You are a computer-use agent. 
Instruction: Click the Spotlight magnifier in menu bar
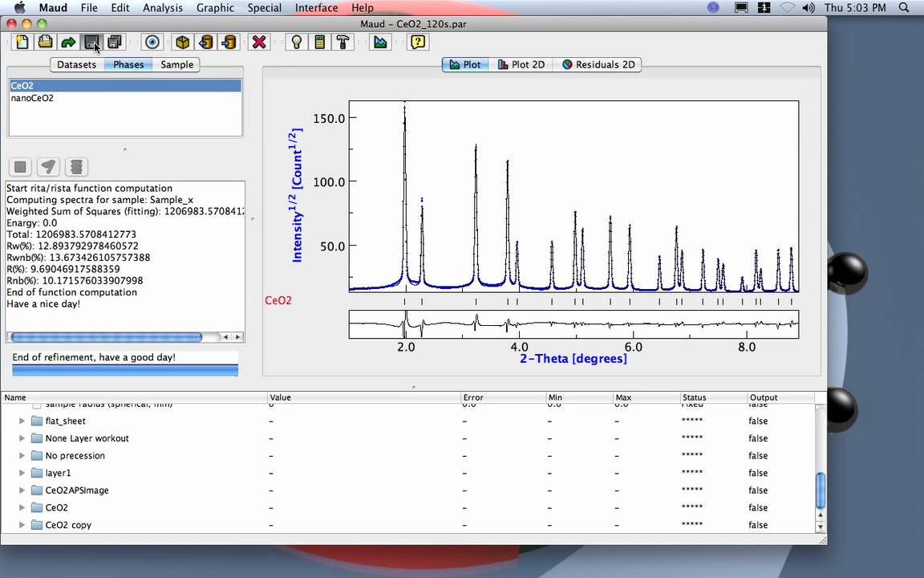(x=904, y=8)
